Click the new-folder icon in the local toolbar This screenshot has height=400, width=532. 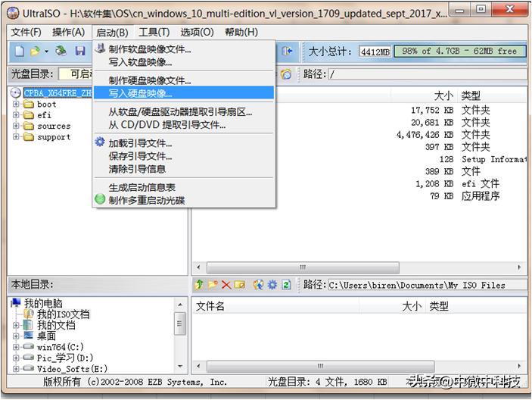213,285
